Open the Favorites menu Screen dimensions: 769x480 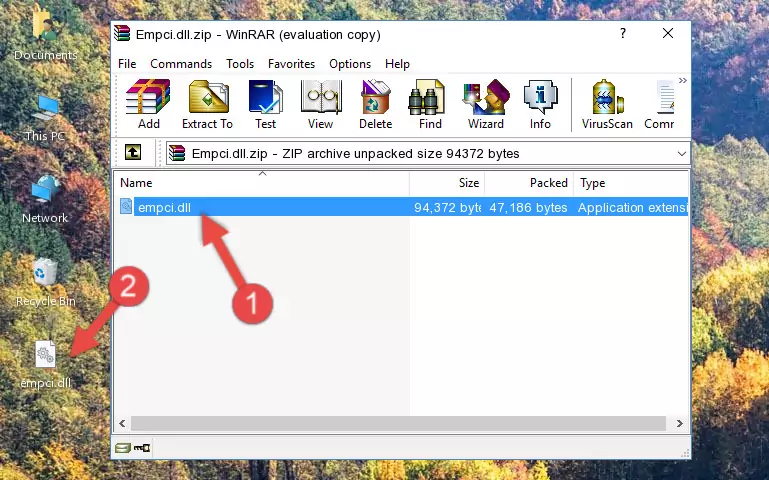pos(291,64)
